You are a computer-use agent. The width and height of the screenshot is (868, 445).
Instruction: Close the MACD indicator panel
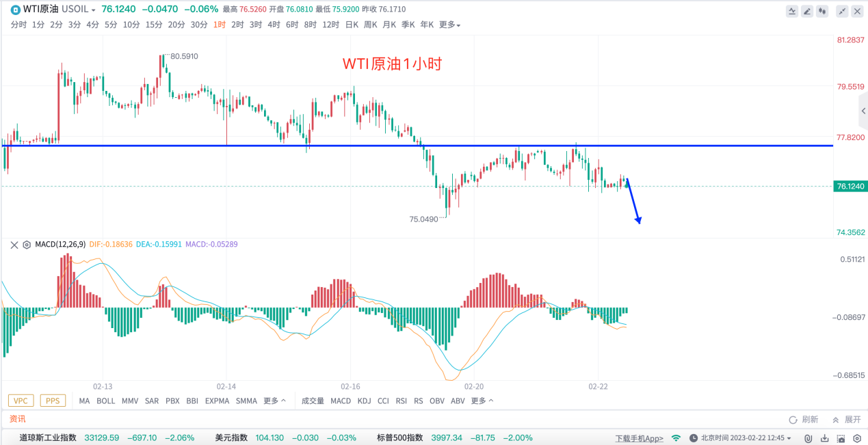pos(14,244)
